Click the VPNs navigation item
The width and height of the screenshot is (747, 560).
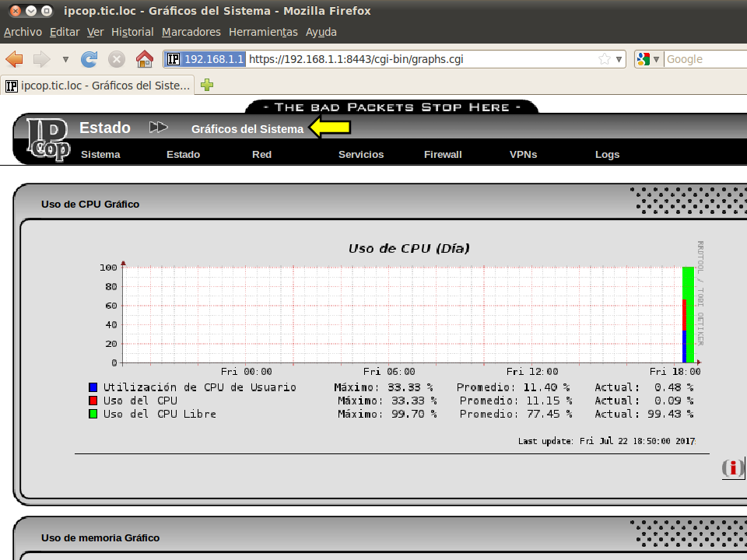point(523,154)
